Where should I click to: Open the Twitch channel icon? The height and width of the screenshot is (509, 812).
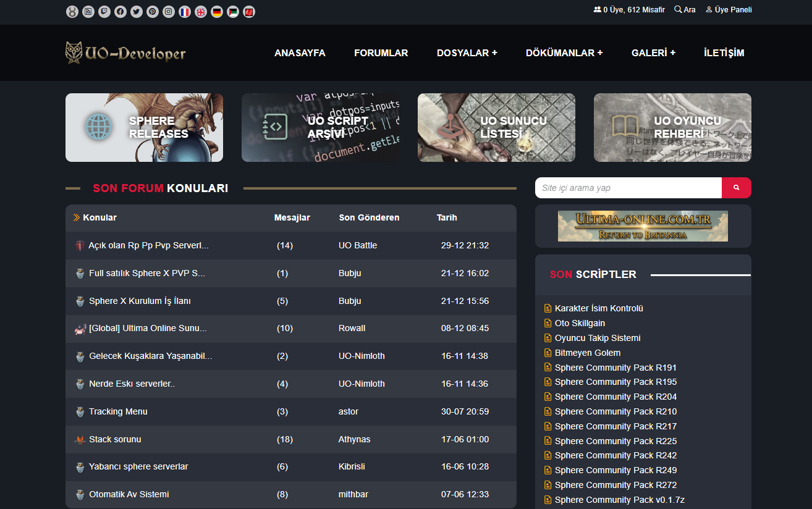tap(104, 12)
